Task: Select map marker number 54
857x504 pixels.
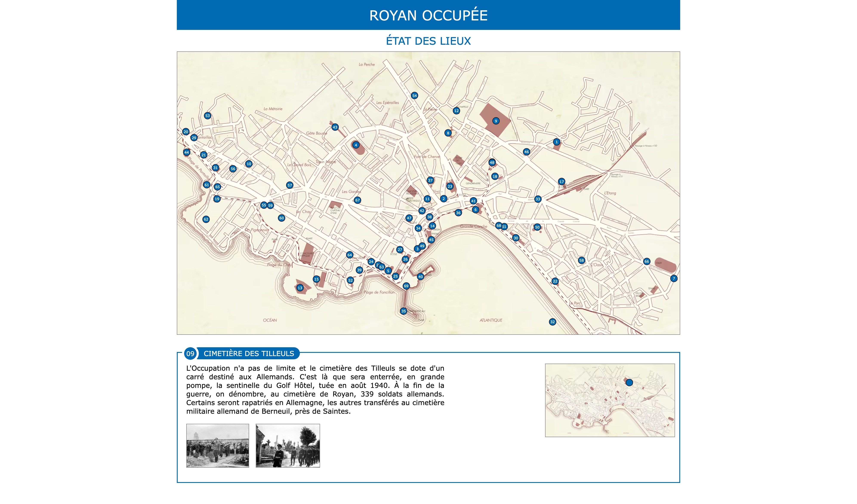Action: (x=414, y=96)
